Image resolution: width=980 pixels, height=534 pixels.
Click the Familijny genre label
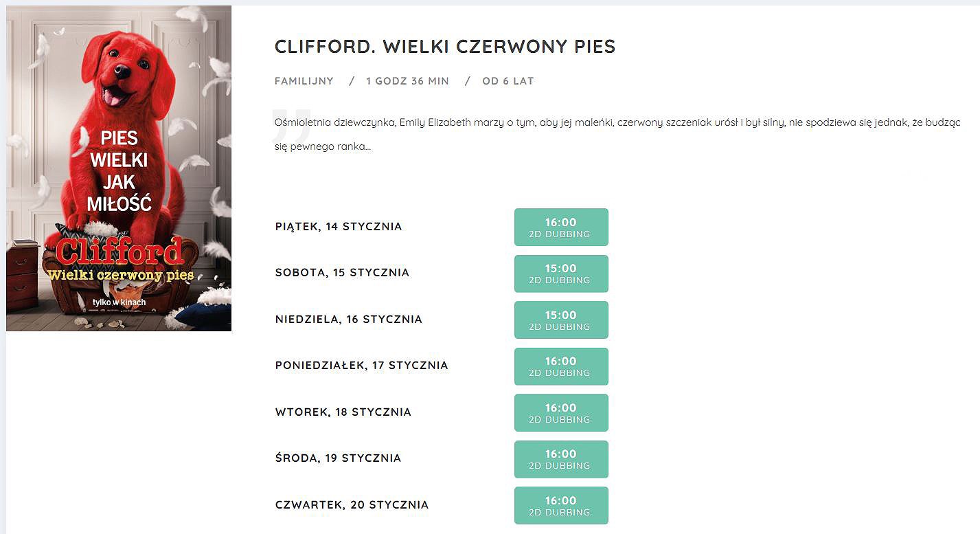tap(304, 81)
